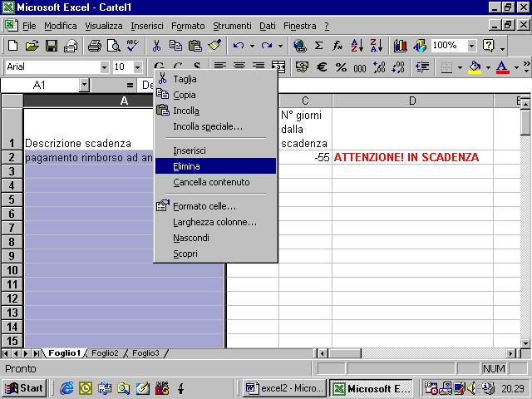This screenshot has width=532, height=399.
Task: Choose Nascondi in the context menu
Action: 215,238
